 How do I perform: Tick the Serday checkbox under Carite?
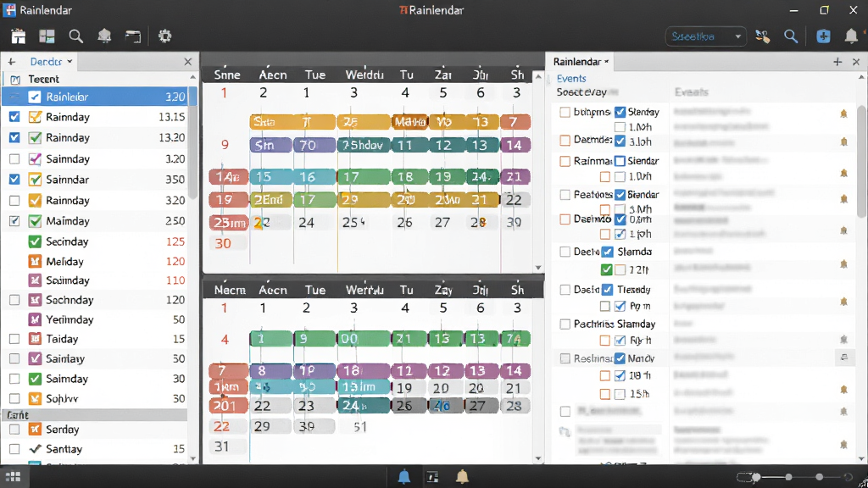click(x=14, y=430)
